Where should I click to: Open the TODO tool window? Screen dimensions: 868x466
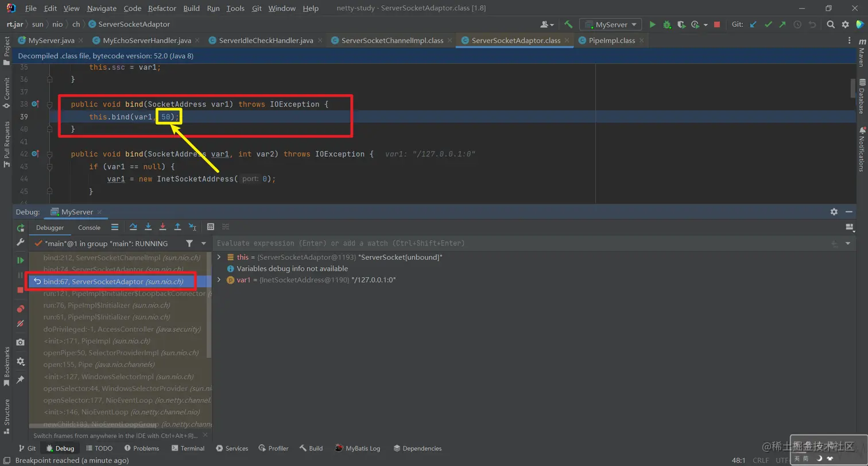tap(99, 448)
